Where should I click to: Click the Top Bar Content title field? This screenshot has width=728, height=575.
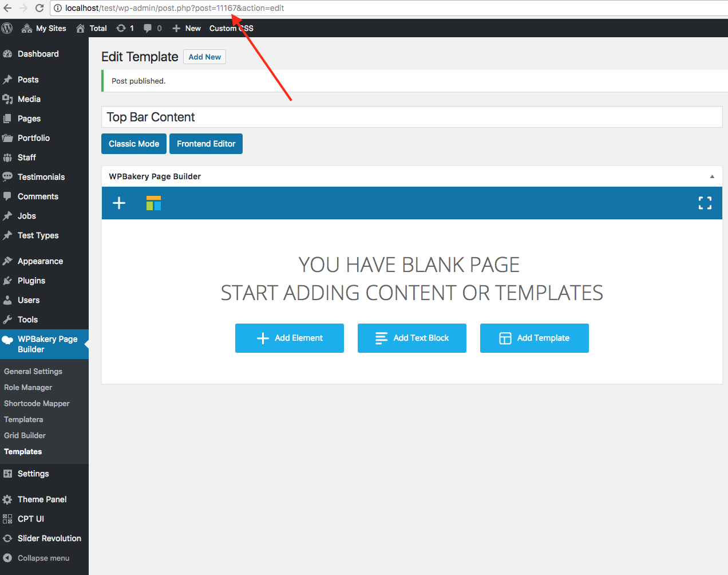coord(412,117)
